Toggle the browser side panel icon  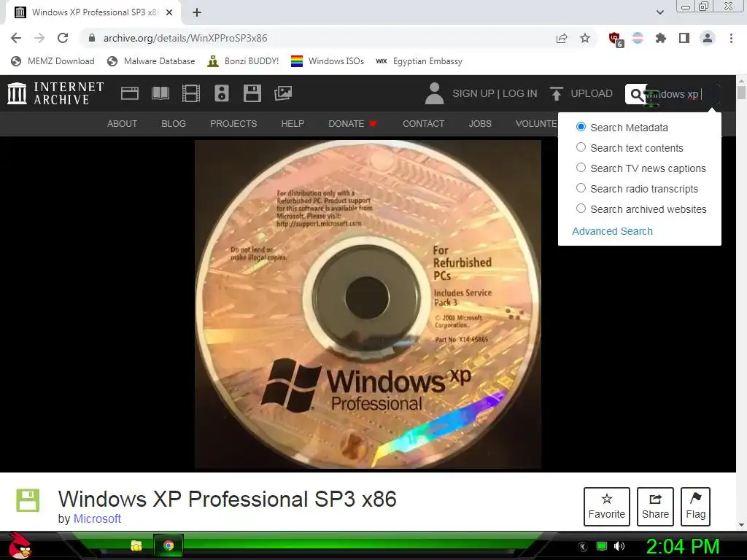coord(684,38)
